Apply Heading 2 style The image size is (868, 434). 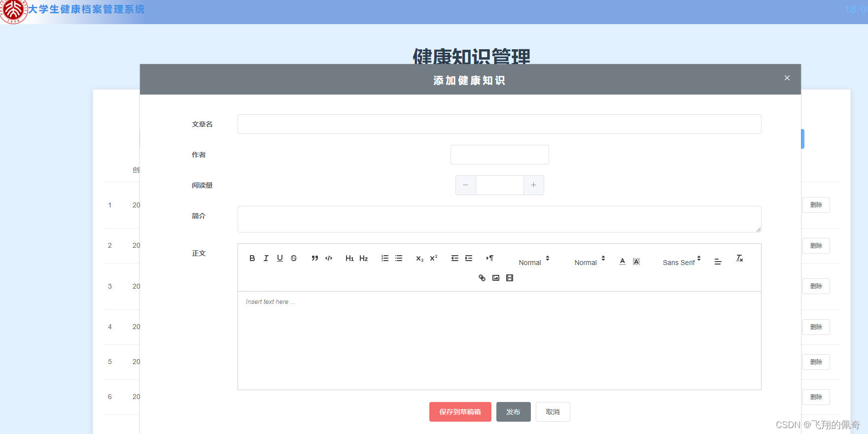pos(364,258)
